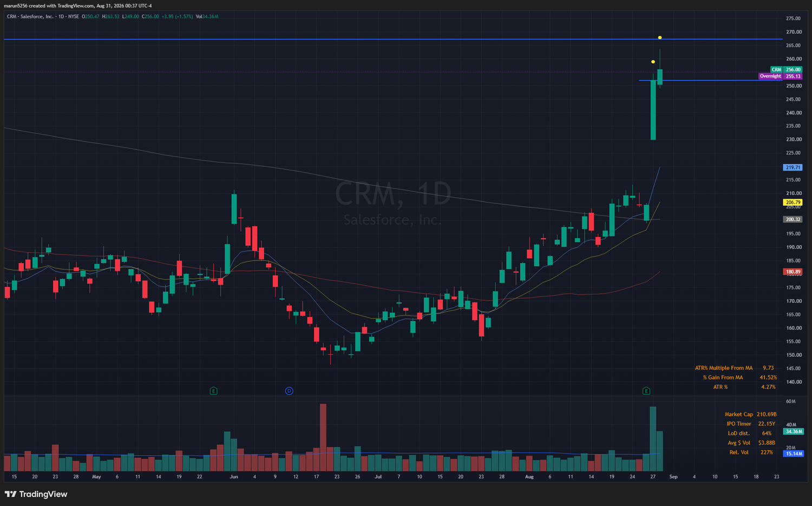The image size is (812, 506).
Task: Click the late-May earnings 'E' marker
Action: coord(213,391)
